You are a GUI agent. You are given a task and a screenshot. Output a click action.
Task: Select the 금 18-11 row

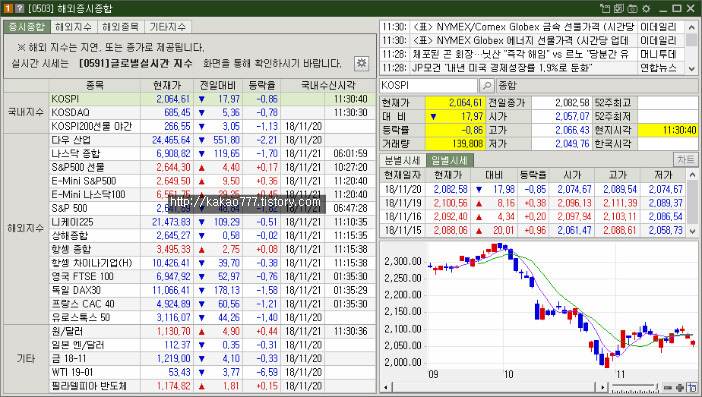pos(212,359)
